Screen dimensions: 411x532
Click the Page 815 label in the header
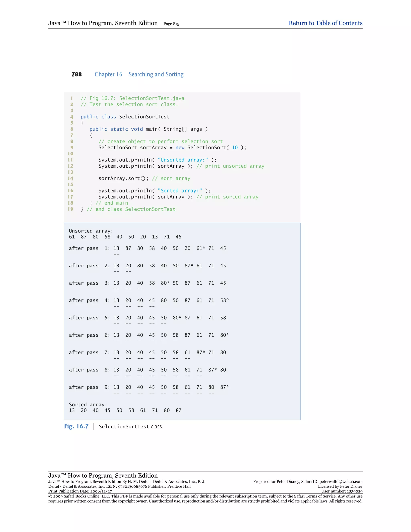(x=171, y=24)
